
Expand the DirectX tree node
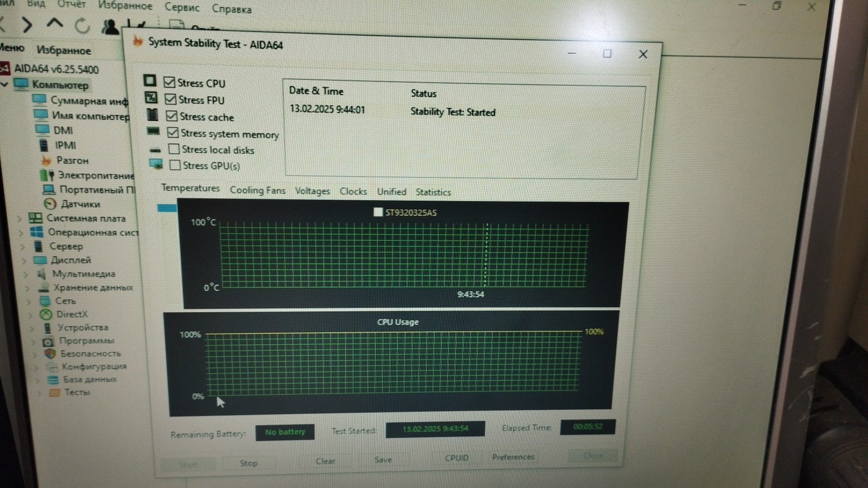31,315
